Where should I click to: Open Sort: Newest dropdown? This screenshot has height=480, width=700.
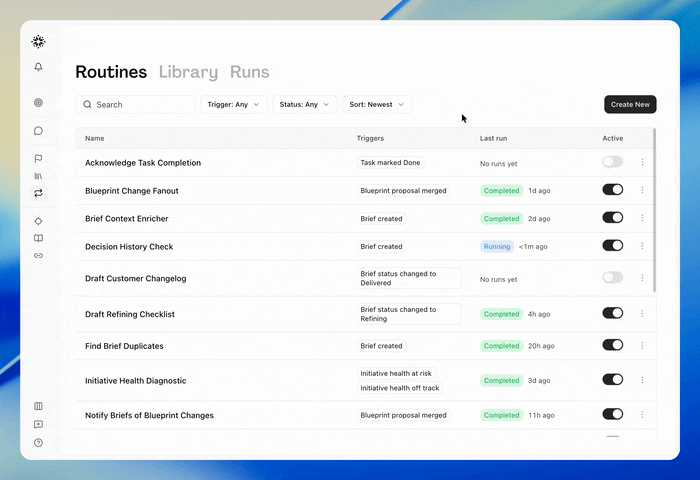point(377,104)
